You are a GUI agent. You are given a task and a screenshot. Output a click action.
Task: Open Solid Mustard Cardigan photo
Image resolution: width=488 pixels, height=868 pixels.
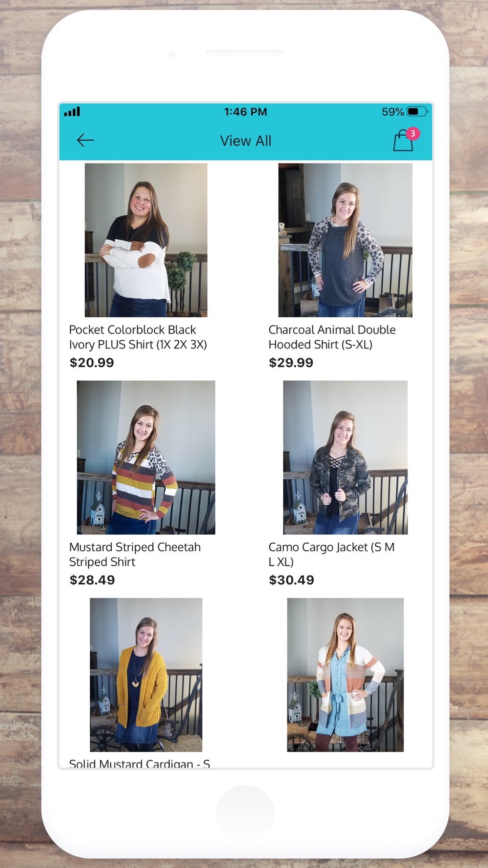[x=146, y=675]
